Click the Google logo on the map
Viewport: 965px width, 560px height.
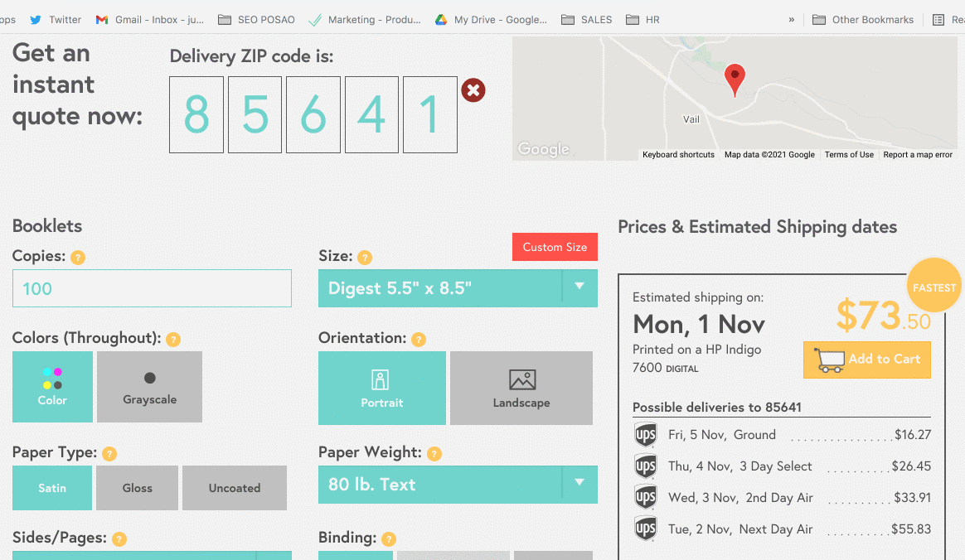[x=543, y=149]
